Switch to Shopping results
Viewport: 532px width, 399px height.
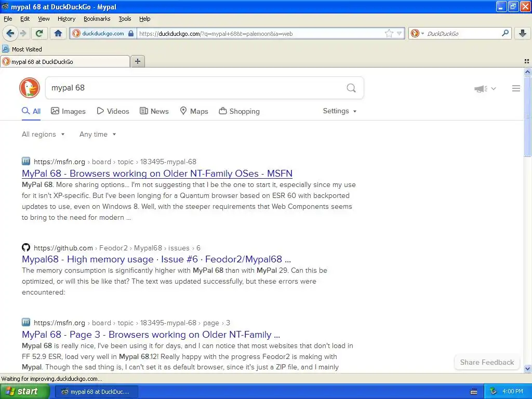[x=239, y=111]
